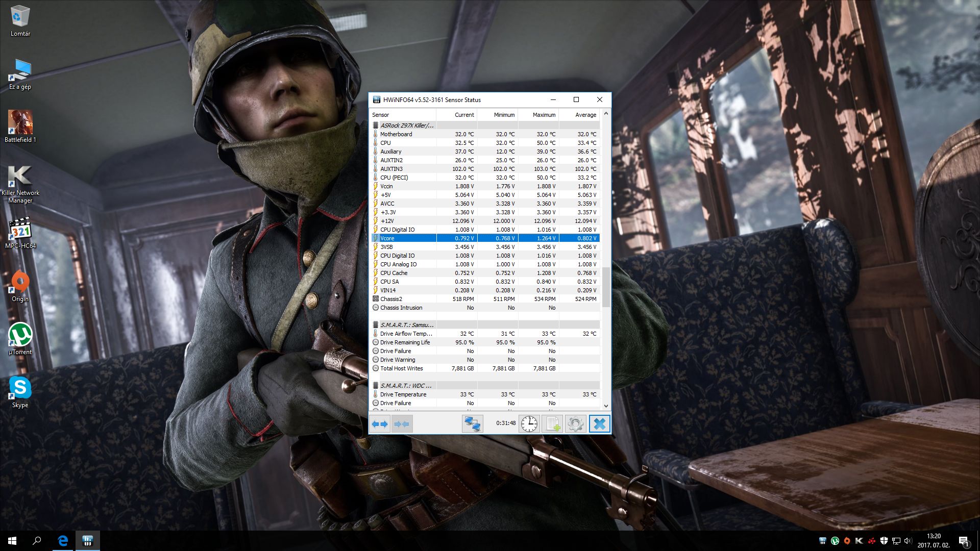Select the HWiNFO taskbar button
The image size is (980, 551).
pos(87,541)
